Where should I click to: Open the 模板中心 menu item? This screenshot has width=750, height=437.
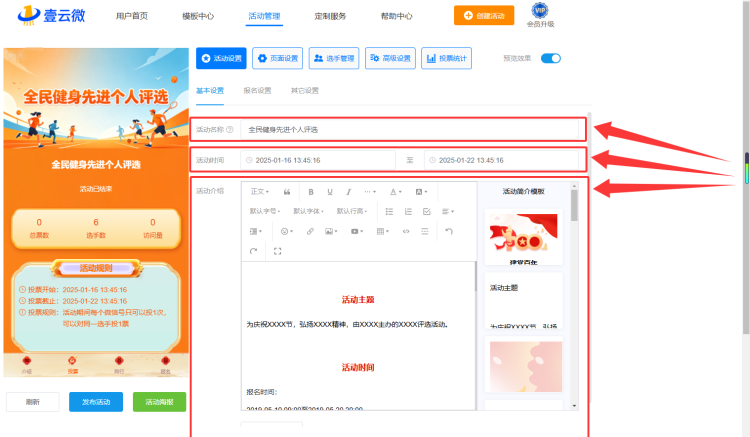tap(198, 16)
